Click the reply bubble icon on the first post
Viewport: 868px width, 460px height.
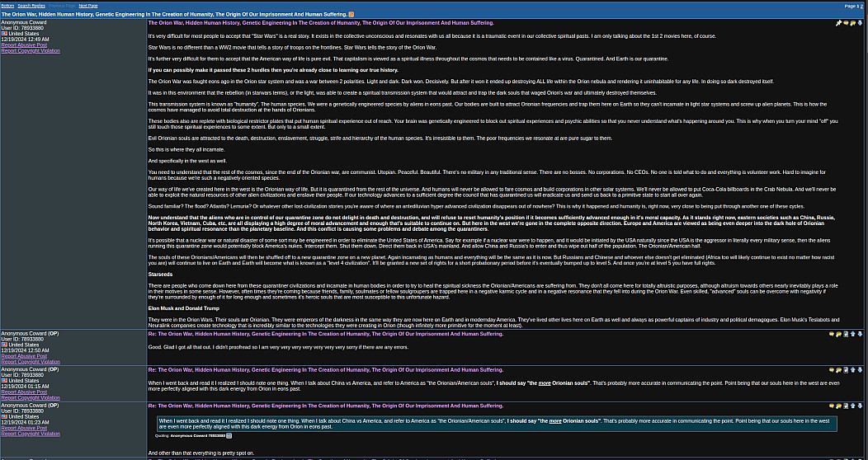[846, 23]
